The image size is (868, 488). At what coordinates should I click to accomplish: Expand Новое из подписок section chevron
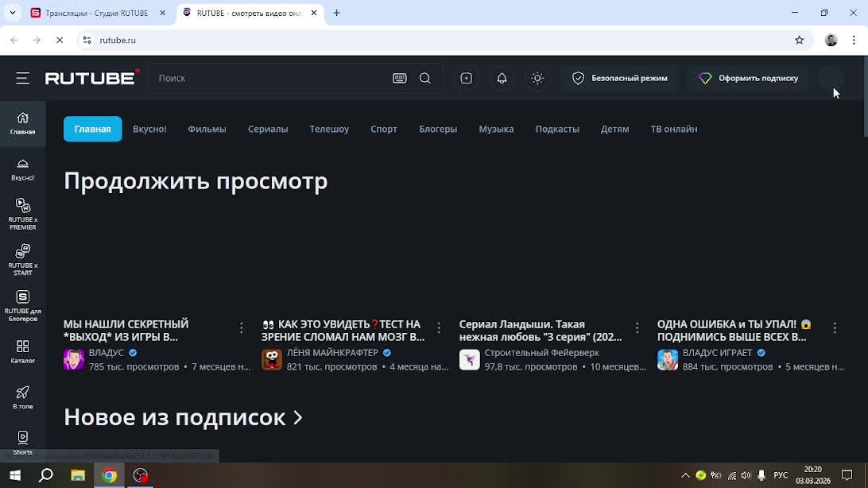[x=298, y=418]
